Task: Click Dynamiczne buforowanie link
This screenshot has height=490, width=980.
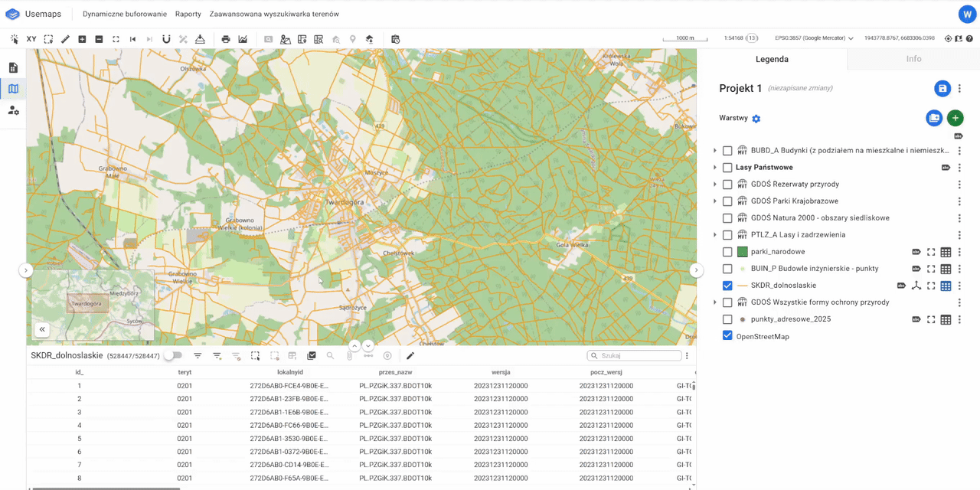Action: pyautogui.click(x=125, y=14)
